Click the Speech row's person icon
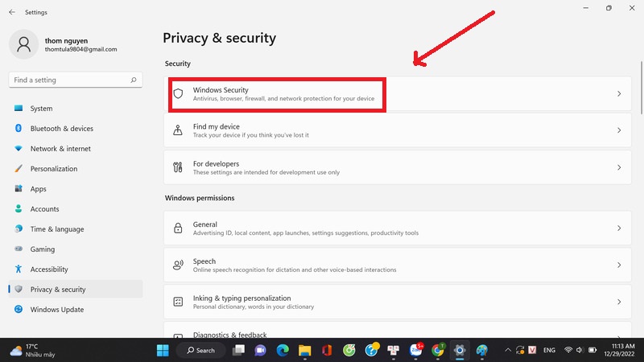 coord(179,265)
